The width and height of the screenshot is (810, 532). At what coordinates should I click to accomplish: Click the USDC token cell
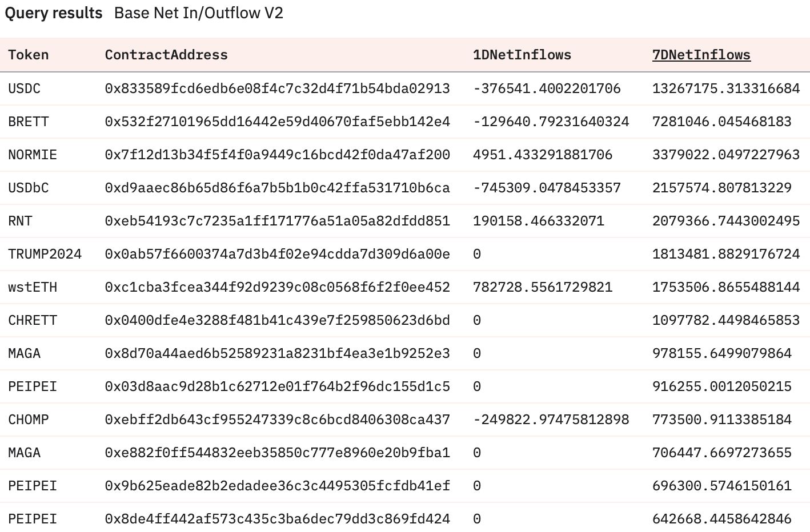pos(24,88)
